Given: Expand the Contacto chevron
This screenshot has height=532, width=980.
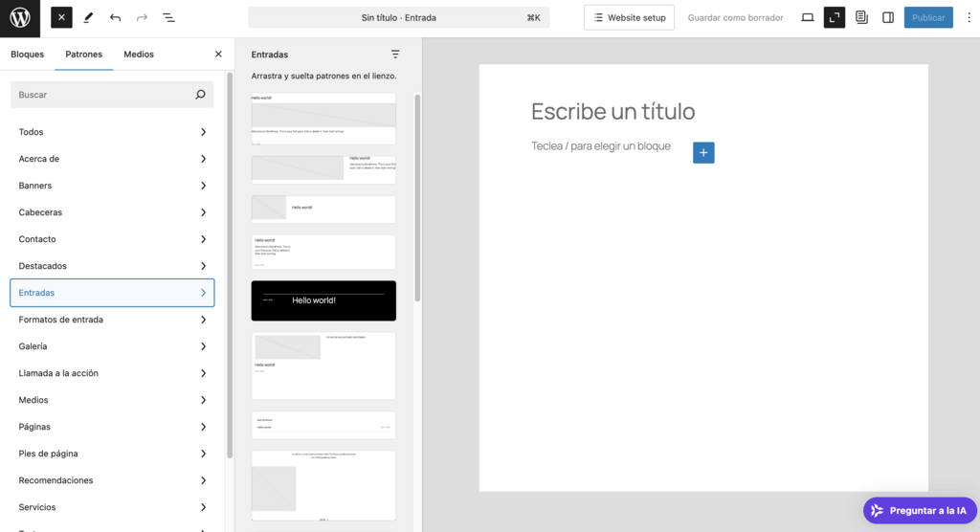Looking at the screenshot, I should (x=203, y=239).
